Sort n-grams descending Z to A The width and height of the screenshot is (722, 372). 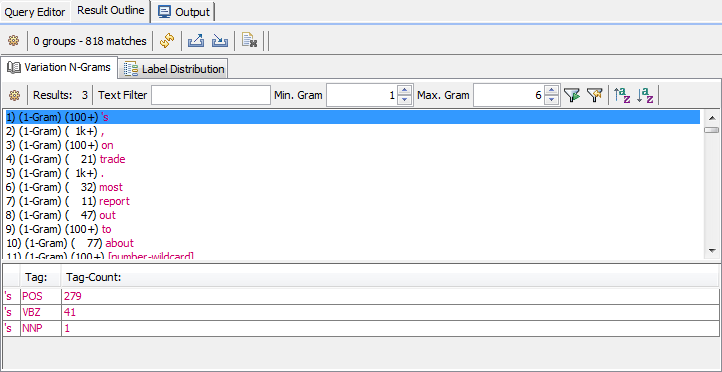[x=645, y=95]
